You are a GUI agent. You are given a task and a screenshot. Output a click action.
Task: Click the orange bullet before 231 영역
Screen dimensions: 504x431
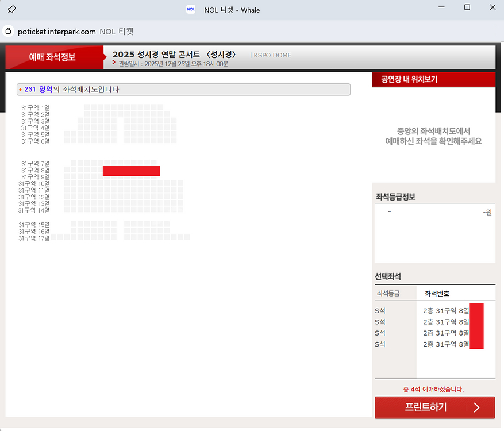[21, 90]
